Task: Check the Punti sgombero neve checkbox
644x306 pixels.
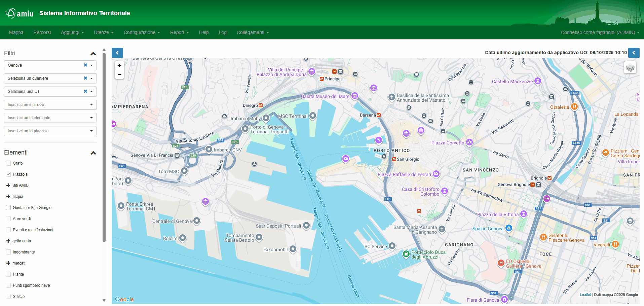Action: pyautogui.click(x=8, y=285)
